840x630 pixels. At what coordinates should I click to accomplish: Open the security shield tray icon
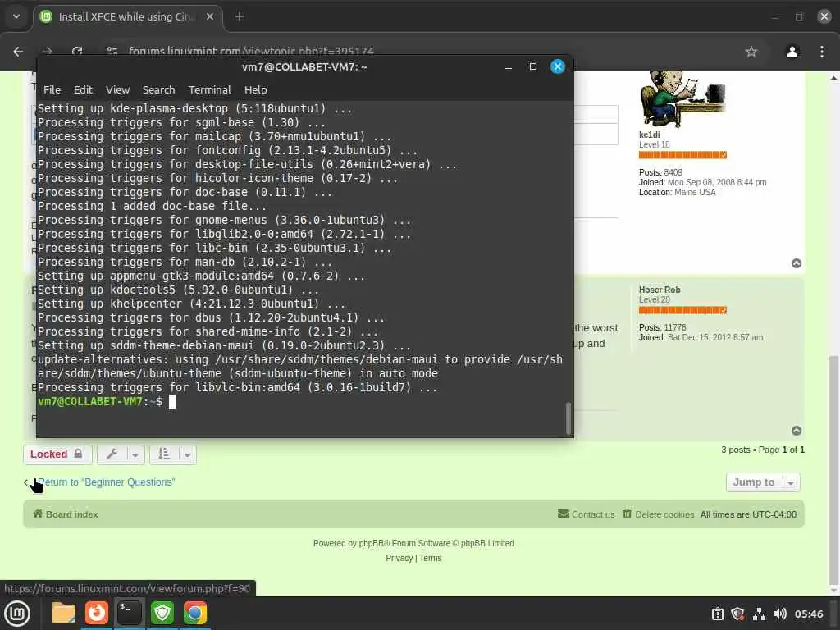(737, 614)
